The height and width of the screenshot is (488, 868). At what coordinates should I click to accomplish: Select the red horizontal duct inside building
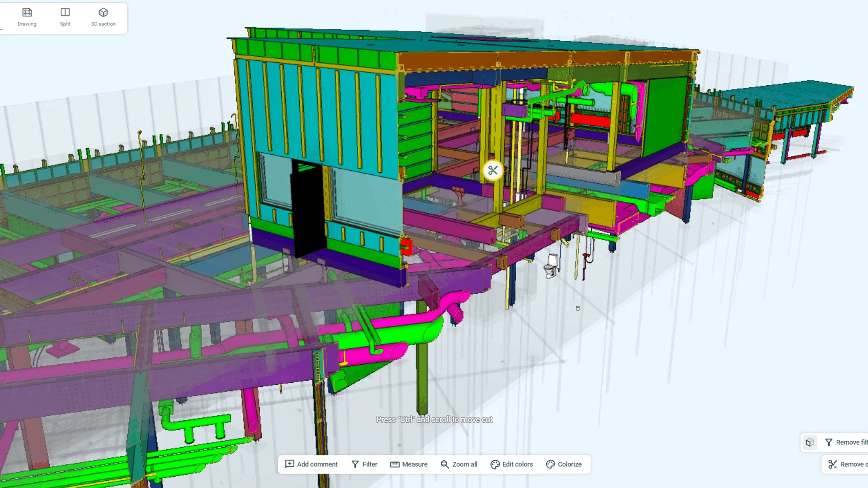click(x=590, y=121)
